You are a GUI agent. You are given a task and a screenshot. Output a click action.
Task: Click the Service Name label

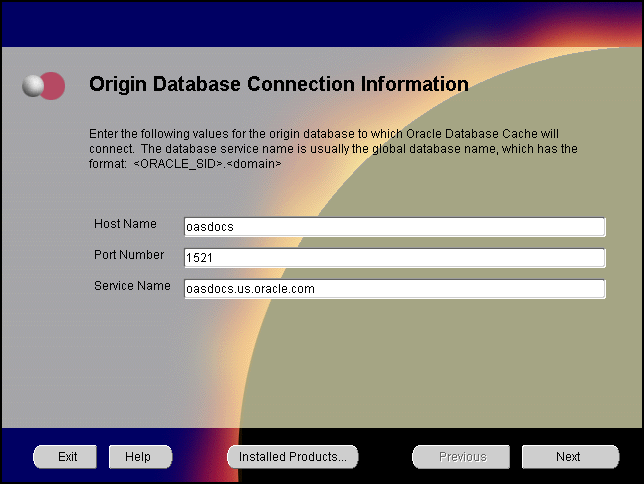132,286
